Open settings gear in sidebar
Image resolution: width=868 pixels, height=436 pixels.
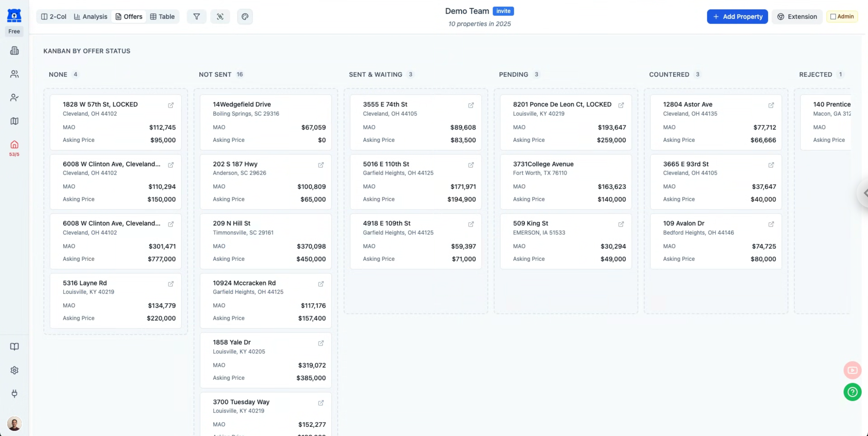tap(14, 370)
